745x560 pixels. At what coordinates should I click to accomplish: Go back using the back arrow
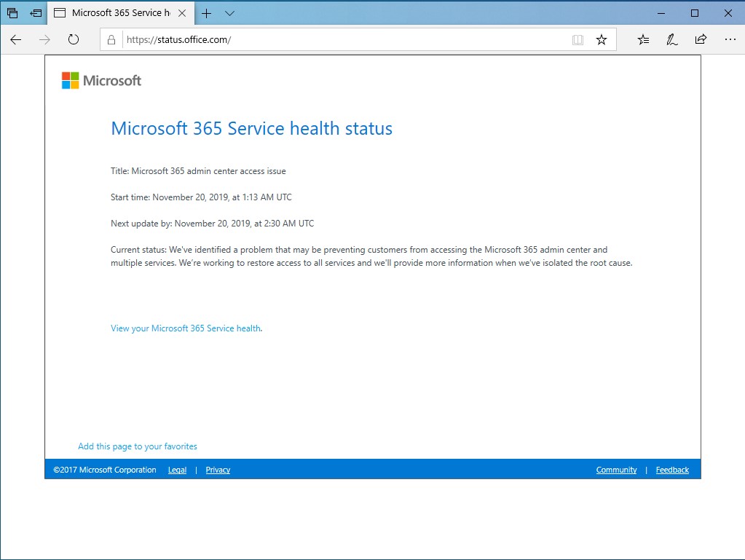[16, 40]
